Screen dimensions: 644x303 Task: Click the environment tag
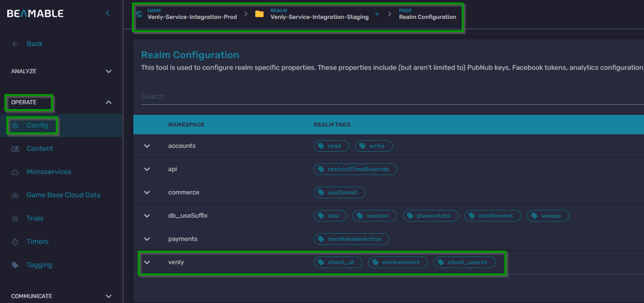tap(398, 262)
